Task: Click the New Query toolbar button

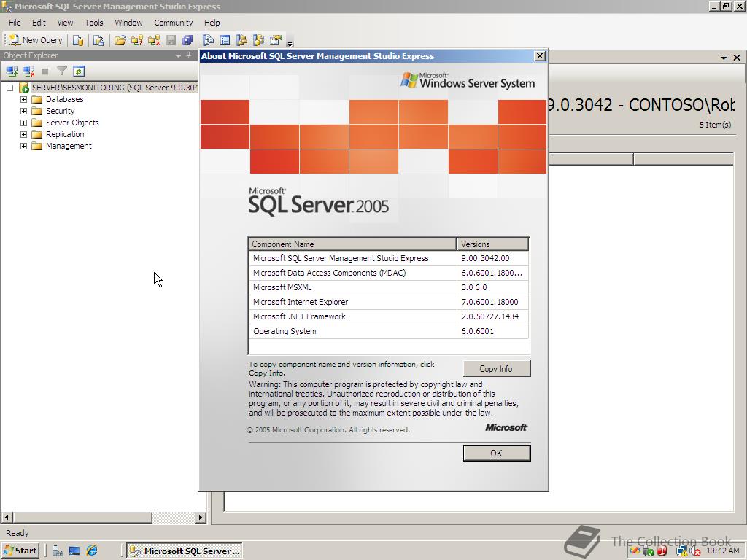Action: click(36, 41)
